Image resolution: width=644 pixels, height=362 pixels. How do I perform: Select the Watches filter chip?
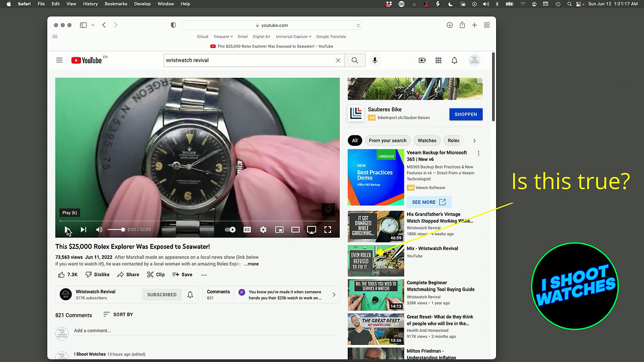coord(427,141)
